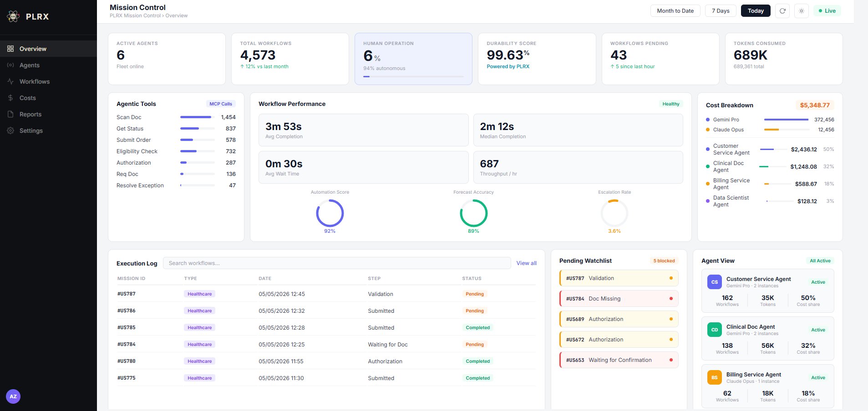Image resolution: width=868 pixels, height=411 pixels.
Task: Select the Today range
Action: pyautogui.click(x=756, y=11)
